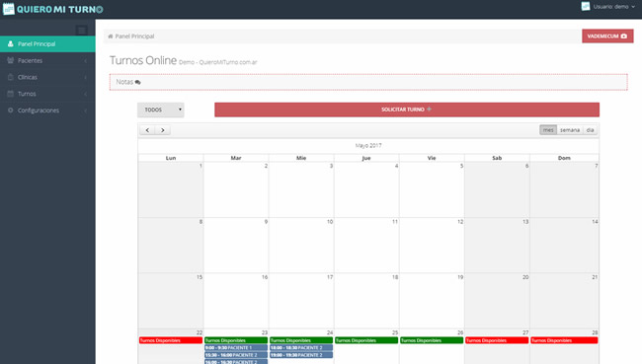Image resolution: width=642 pixels, height=364 pixels.
Task: Expand the Clinicas sidebar menu
Action: point(47,77)
